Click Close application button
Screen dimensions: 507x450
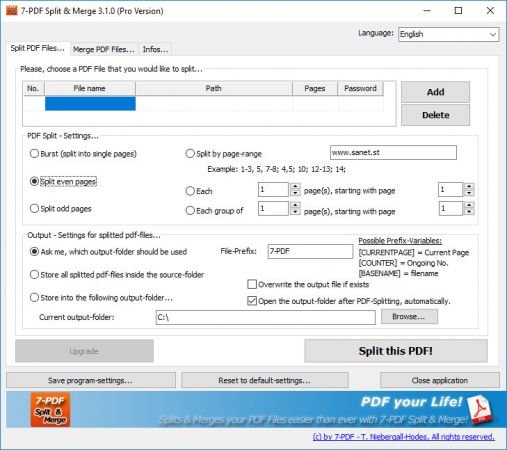click(x=440, y=380)
